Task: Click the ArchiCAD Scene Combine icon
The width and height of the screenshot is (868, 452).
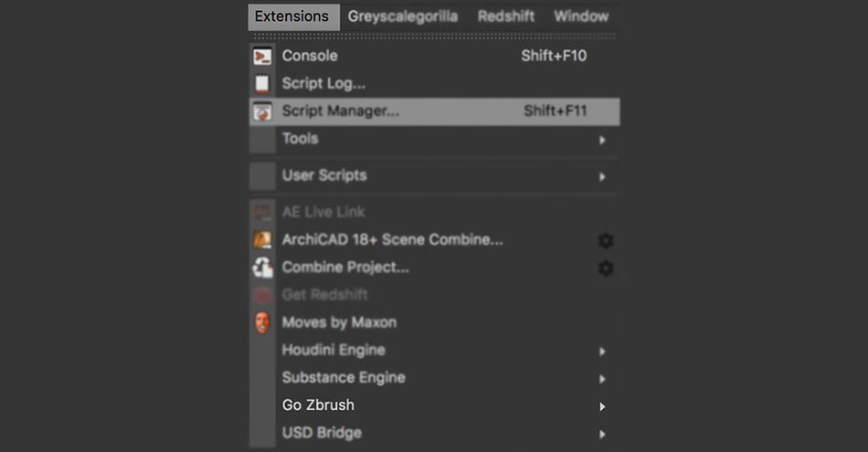Action: pyautogui.click(x=262, y=239)
